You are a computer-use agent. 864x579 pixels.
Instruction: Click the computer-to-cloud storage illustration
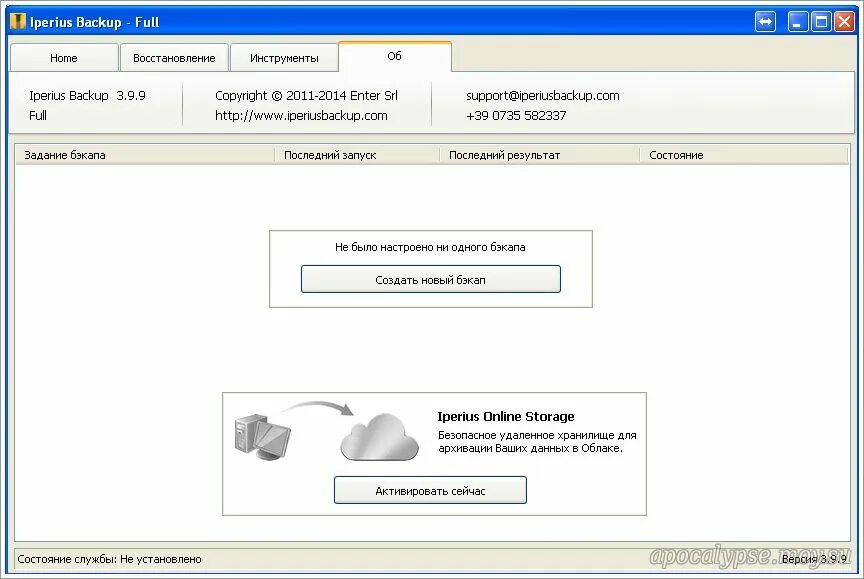coord(326,431)
